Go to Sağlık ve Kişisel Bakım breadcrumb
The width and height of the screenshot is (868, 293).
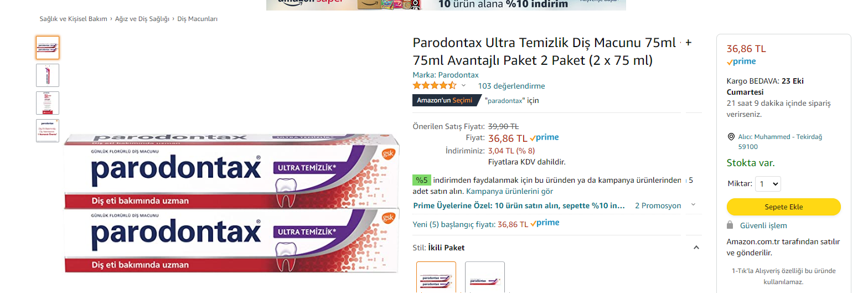[73, 19]
